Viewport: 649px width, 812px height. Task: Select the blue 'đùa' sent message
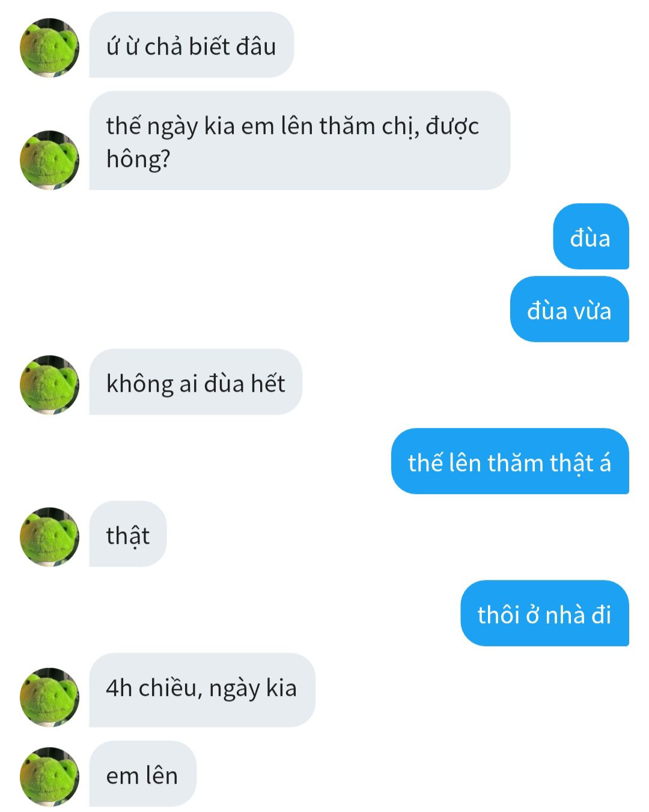click(591, 236)
